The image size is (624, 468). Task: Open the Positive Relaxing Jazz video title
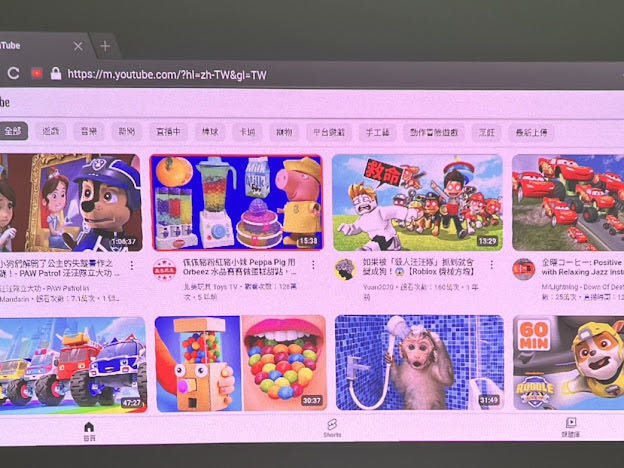click(583, 267)
